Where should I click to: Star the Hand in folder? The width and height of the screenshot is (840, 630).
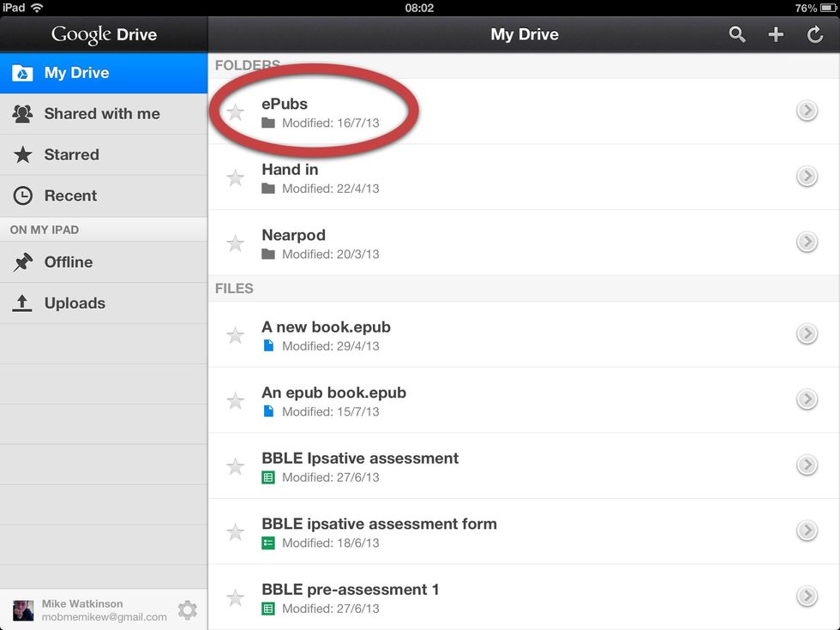[235, 177]
